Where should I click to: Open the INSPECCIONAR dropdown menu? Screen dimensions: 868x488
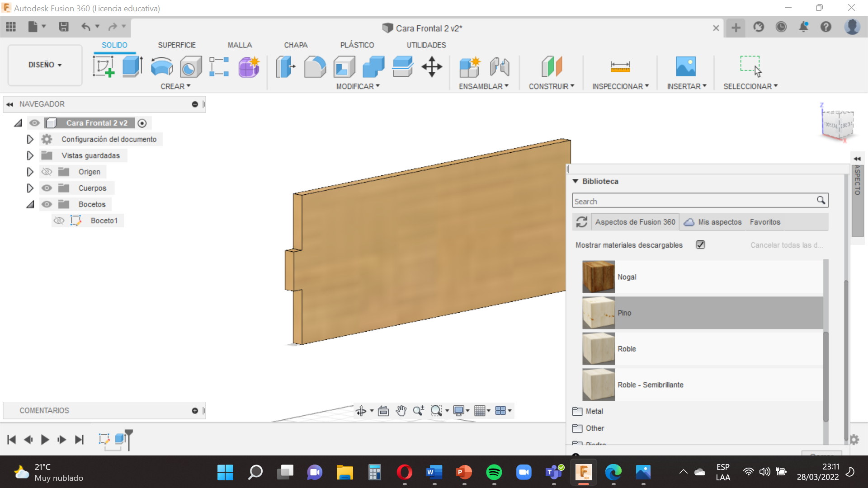pos(620,86)
